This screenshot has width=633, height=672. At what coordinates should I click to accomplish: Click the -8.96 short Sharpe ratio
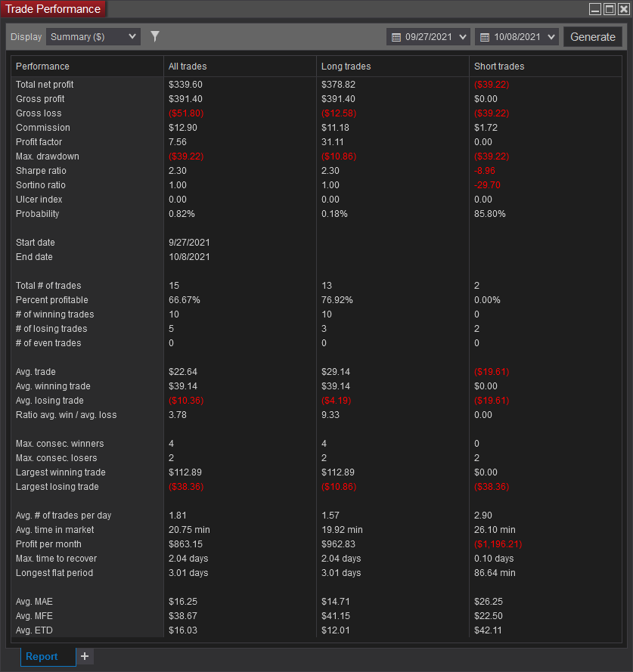pyautogui.click(x=485, y=171)
